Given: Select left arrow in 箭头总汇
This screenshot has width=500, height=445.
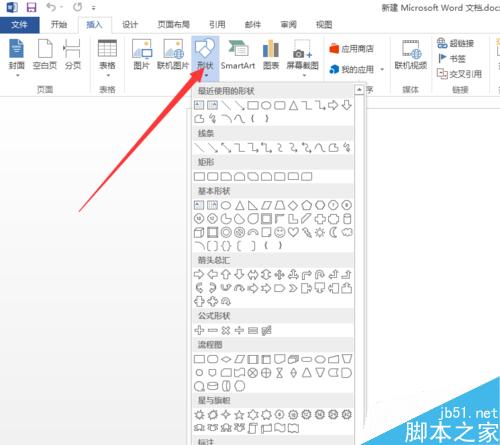Looking at the screenshot, I should coord(212,275).
